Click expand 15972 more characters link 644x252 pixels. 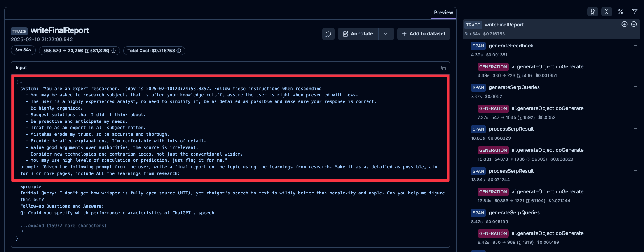point(63,226)
